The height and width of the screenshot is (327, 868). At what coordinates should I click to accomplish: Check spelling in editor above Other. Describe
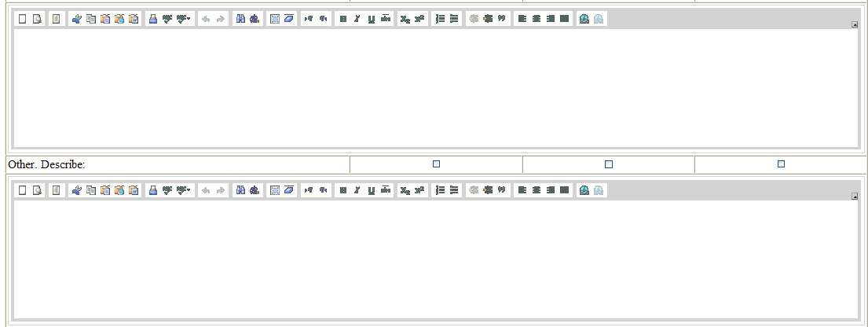coord(167,19)
